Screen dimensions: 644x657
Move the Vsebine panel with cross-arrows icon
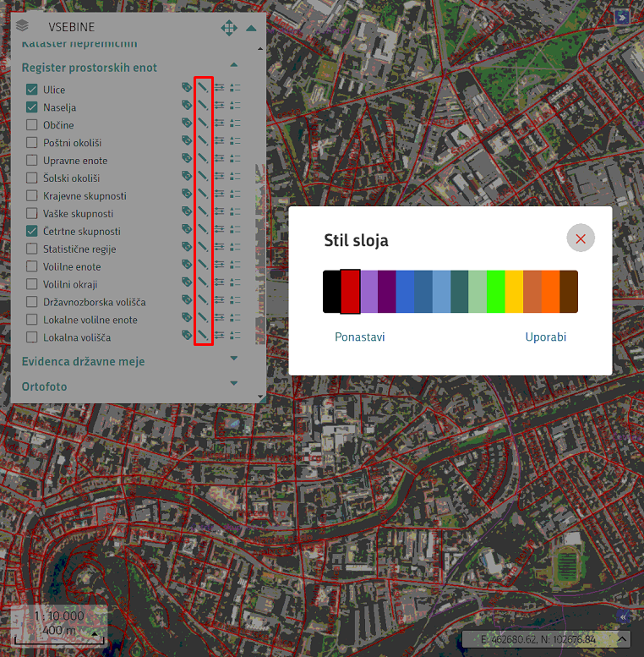(x=229, y=28)
